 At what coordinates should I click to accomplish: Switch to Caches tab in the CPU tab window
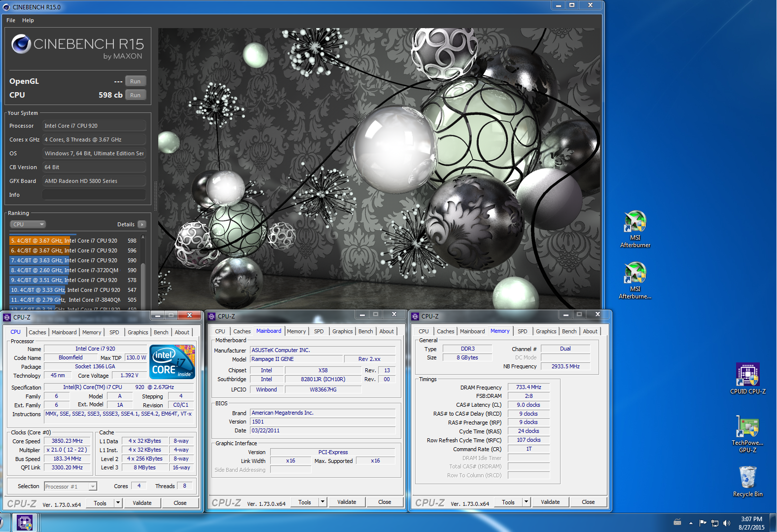37,332
